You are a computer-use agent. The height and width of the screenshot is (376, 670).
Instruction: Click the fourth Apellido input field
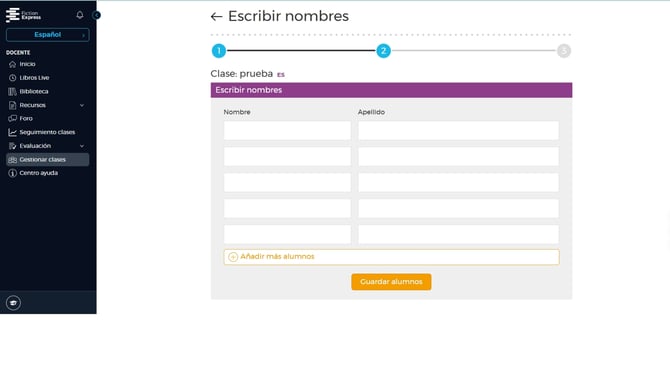[458, 209]
